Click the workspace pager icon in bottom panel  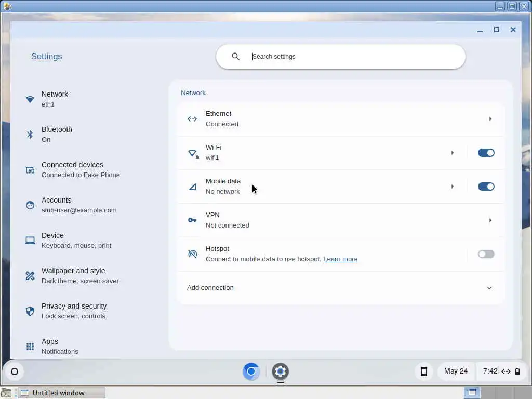click(x=472, y=393)
